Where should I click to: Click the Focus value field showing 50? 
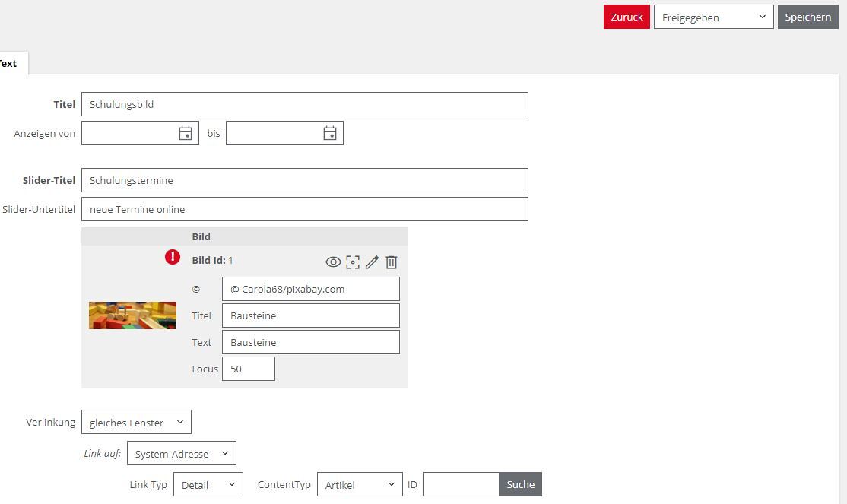click(248, 369)
